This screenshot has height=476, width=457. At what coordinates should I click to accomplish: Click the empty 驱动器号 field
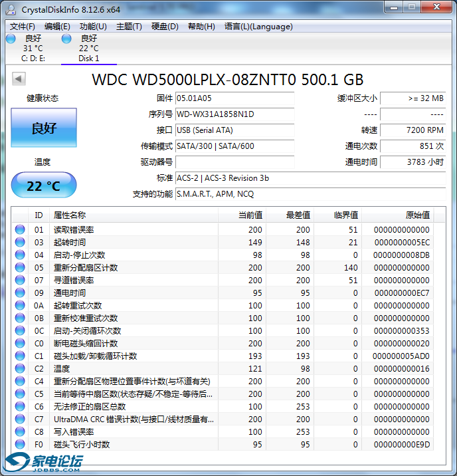tap(234, 162)
